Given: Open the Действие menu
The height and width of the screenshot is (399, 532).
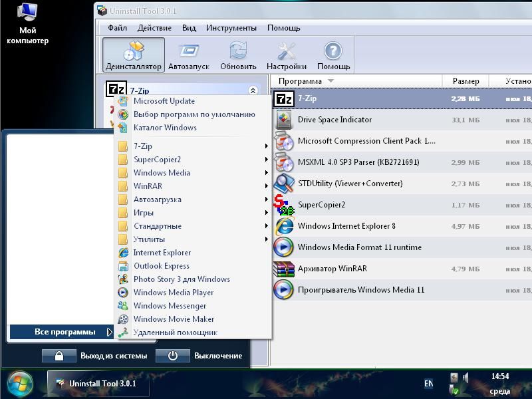Looking at the screenshot, I should (x=154, y=28).
